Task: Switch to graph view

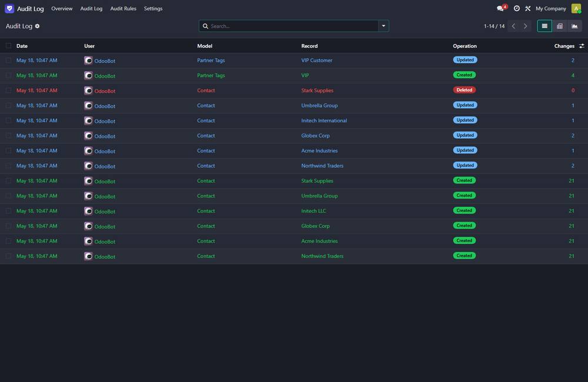Action: (574, 26)
